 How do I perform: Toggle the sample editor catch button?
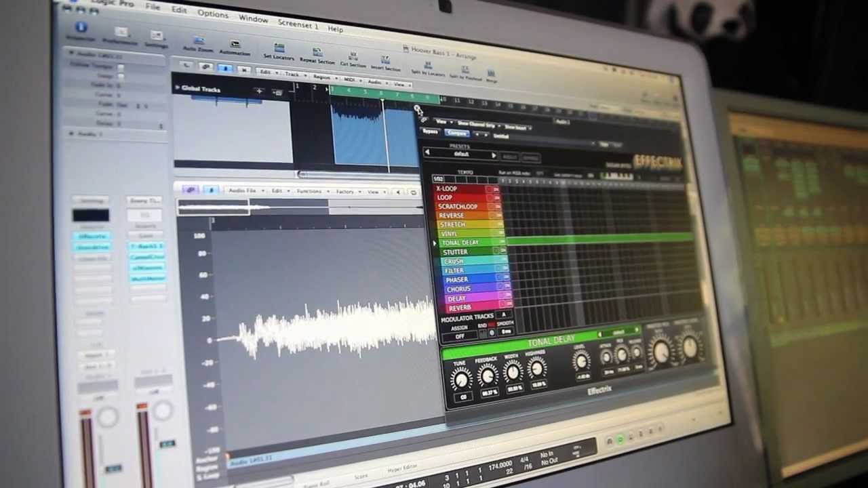tap(211, 190)
